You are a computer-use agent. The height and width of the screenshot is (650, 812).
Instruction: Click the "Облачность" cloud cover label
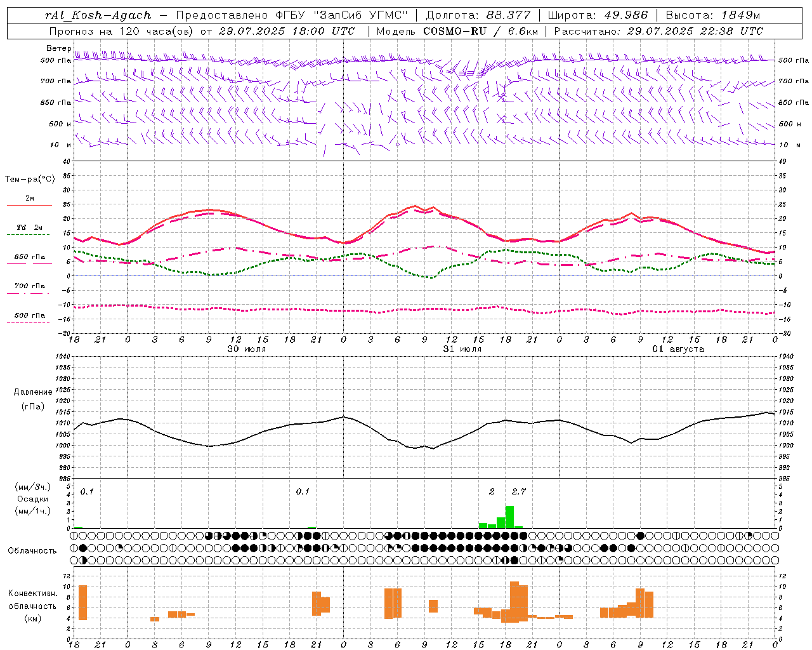pos(32,551)
